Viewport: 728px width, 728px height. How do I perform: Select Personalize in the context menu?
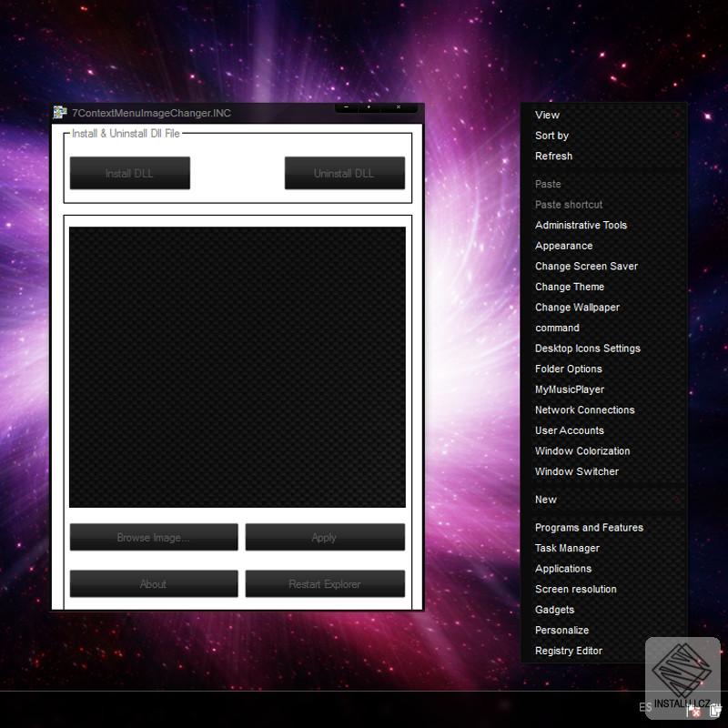point(604,630)
